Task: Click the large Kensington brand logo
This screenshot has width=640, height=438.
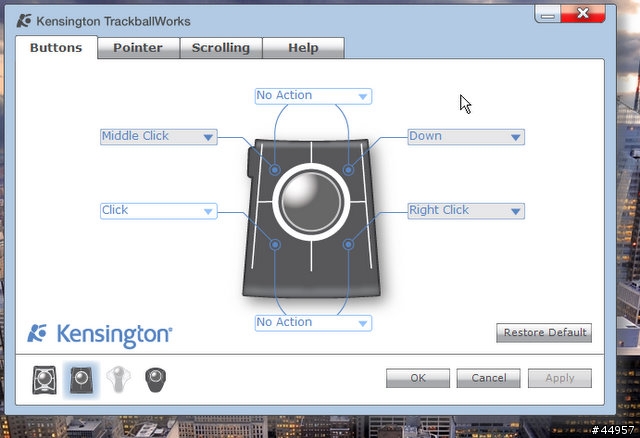Action: (x=100, y=336)
